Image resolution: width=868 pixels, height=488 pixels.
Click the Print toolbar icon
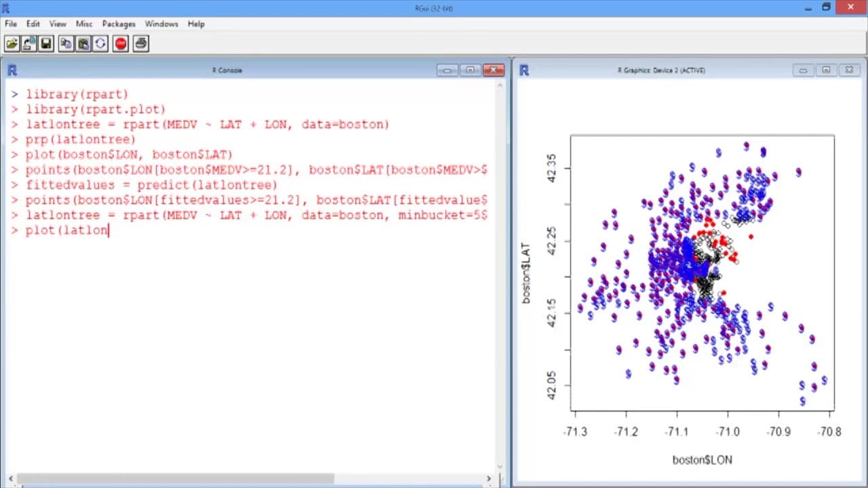coord(141,44)
